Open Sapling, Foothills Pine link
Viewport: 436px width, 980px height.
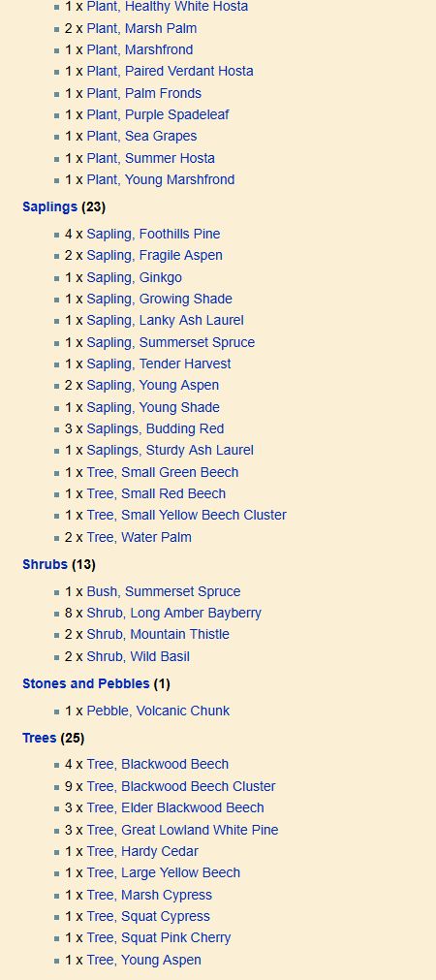tap(154, 235)
